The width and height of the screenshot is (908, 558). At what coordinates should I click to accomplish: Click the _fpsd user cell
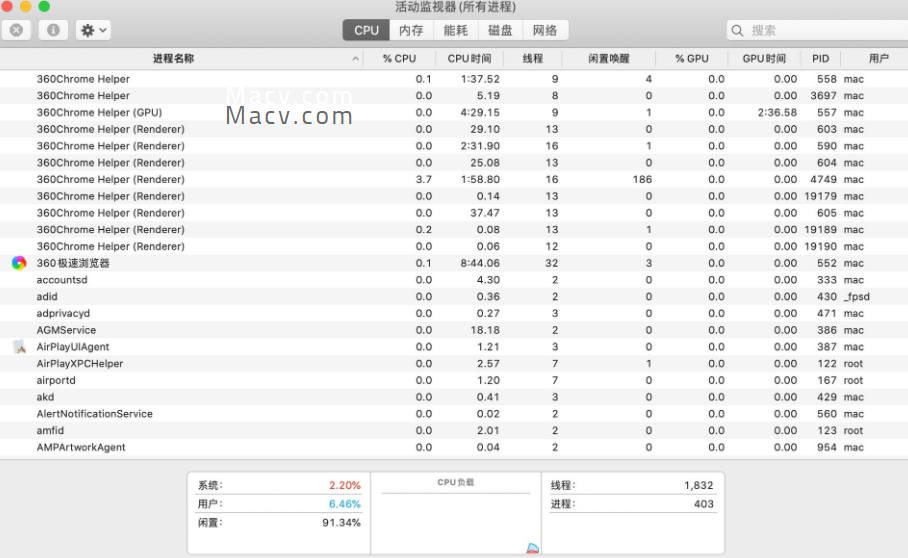(856, 296)
